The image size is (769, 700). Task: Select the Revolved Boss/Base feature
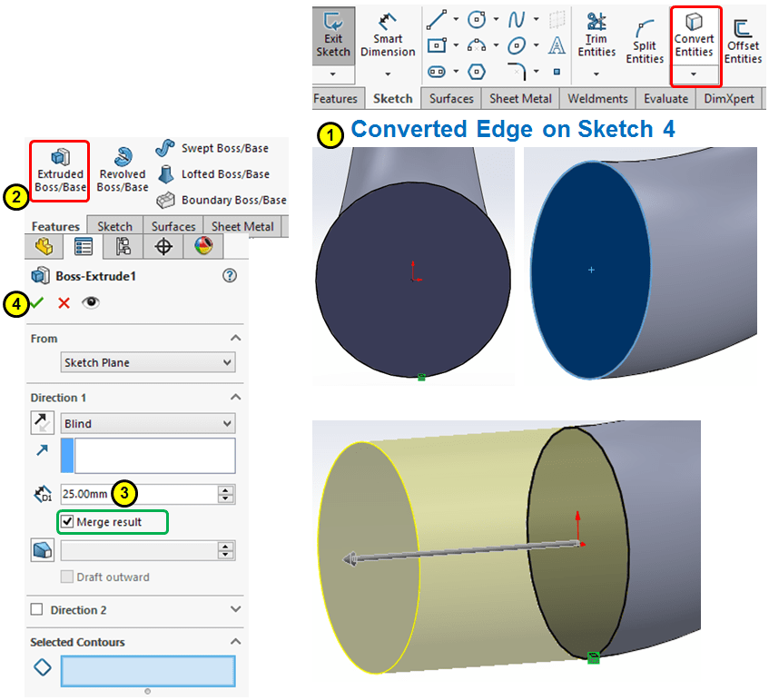[122, 170]
